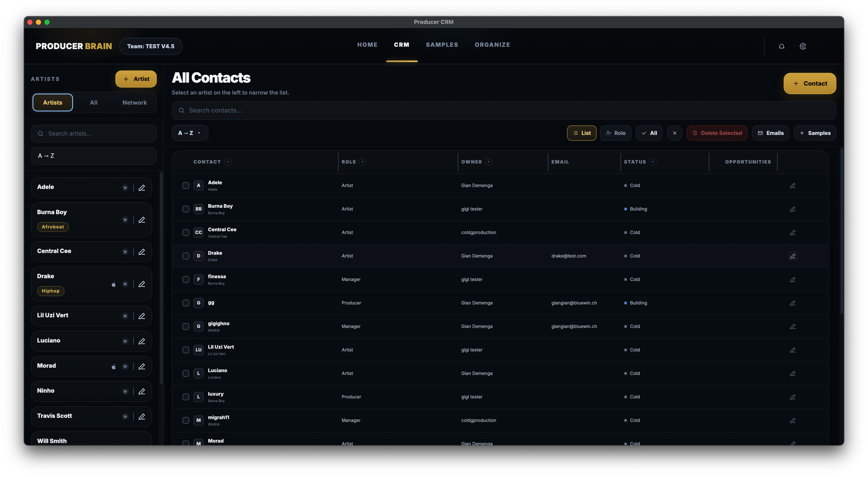The height and width of the screenshot is (477, 868).
Task: Edit the Burna Boy artist entry
Action: coord(142,220)
